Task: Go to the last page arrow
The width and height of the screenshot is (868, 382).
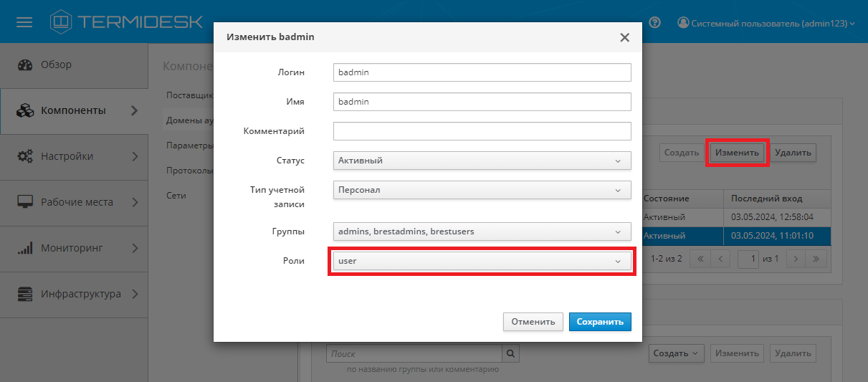Action: [x=816, y=258]
